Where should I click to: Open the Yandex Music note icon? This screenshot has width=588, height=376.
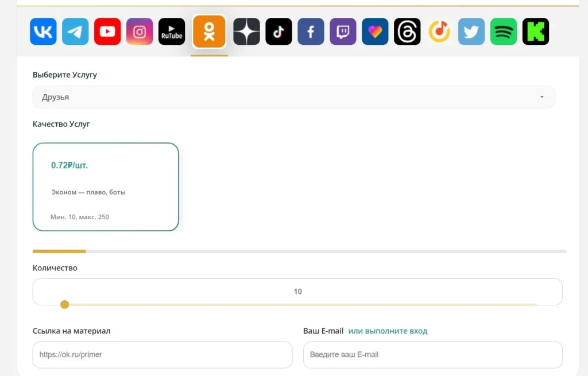point(439,32)
